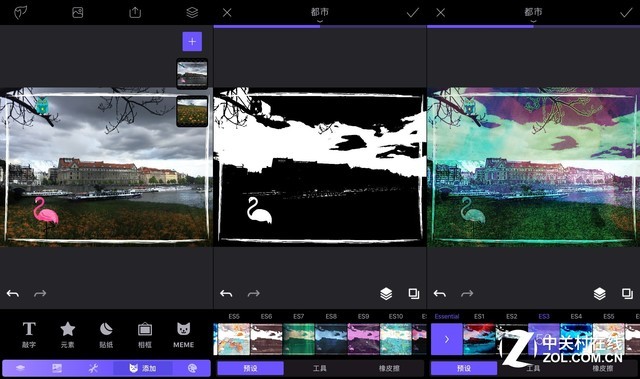Image resolution: width=640 pixels, height=379 pixels.
Task: Confirm edit with checkmark in middle screen
Action: [x=413, y=13]
